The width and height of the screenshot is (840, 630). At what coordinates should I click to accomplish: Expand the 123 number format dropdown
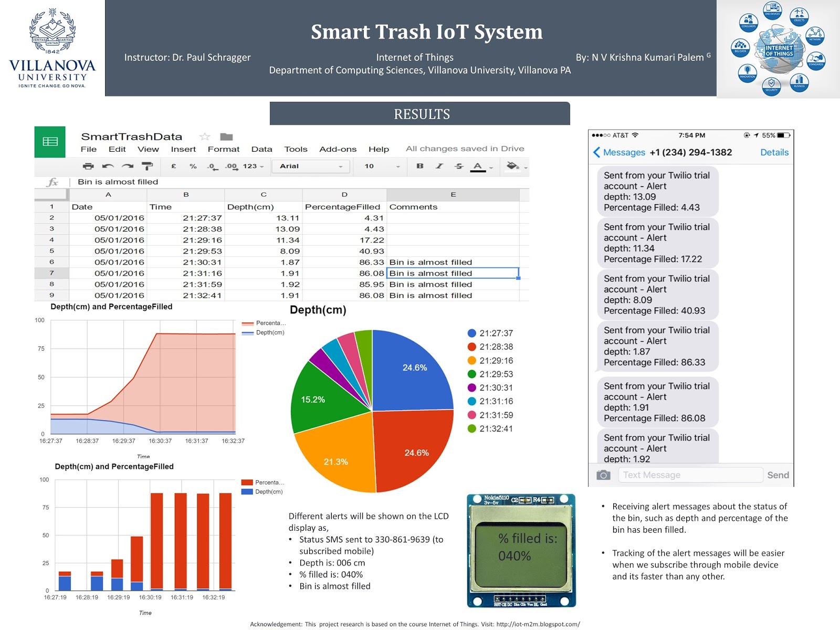click(x=252, y=166)
